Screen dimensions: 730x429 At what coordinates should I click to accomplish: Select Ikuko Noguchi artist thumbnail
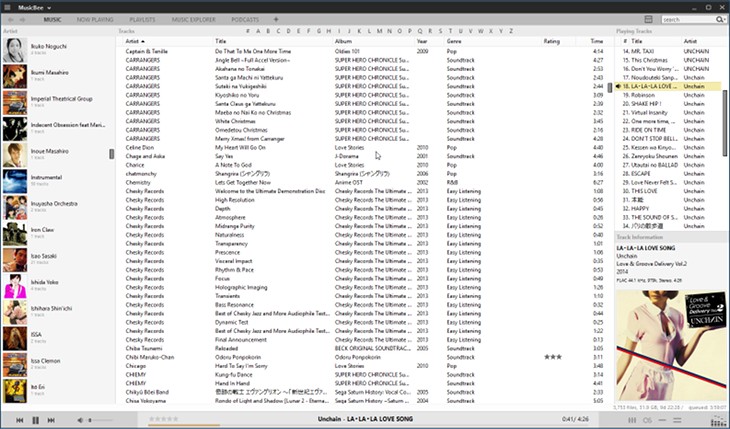coord(14,50)
